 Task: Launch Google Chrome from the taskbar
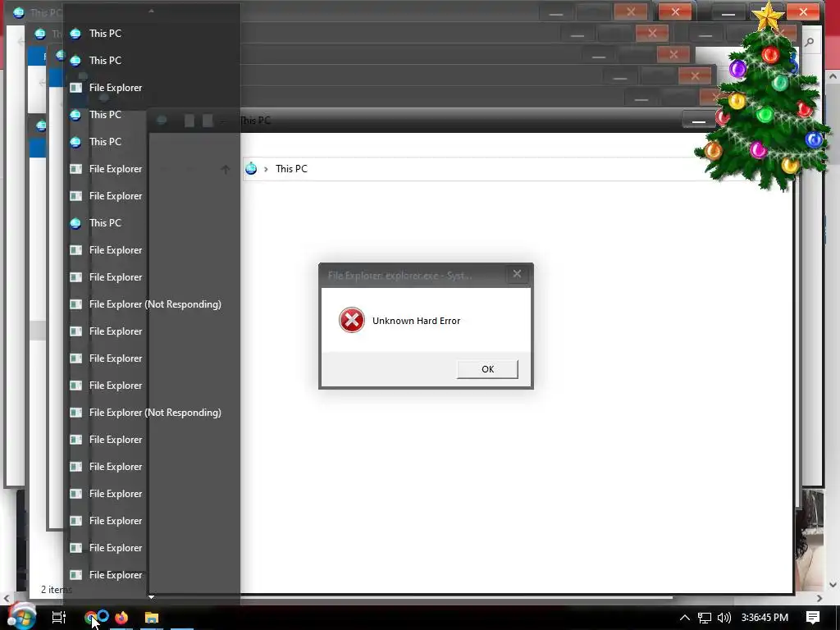click(92, 618)
